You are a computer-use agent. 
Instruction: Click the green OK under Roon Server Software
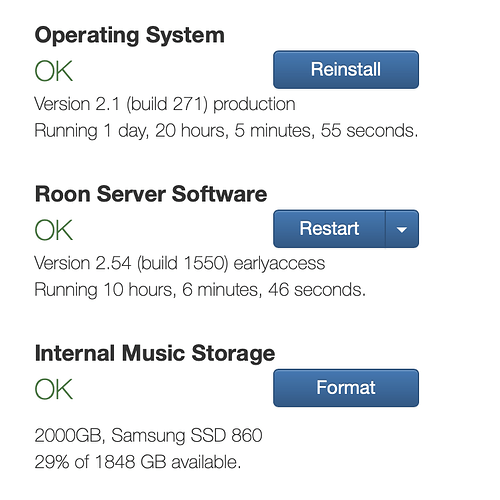coord(54,230)
